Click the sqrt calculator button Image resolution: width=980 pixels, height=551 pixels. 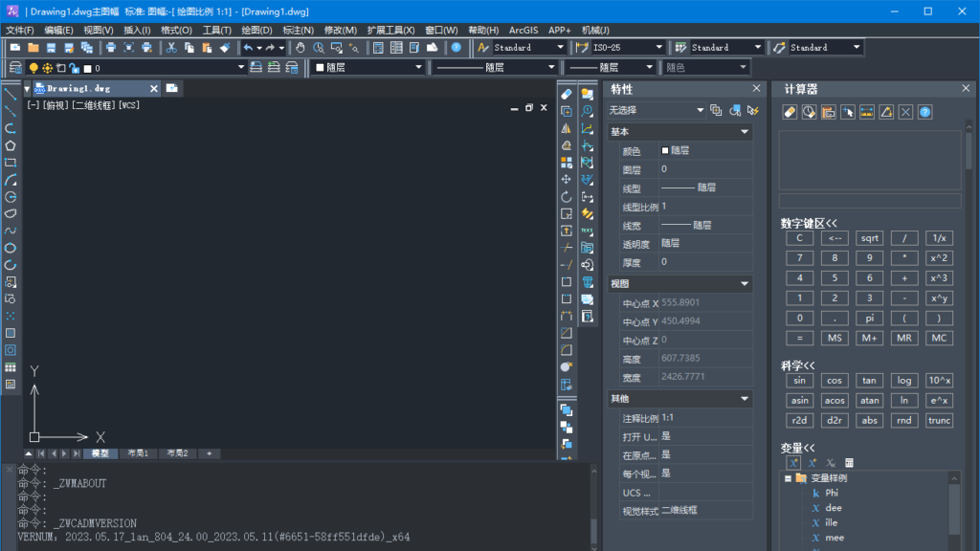[869, 238]
